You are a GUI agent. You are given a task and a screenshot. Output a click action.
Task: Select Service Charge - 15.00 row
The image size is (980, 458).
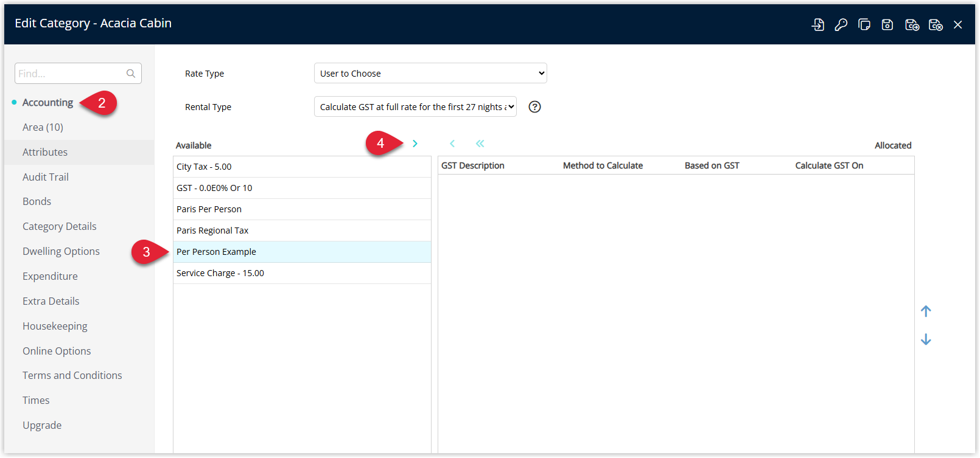pyautogui.click(x=302, y=273)
